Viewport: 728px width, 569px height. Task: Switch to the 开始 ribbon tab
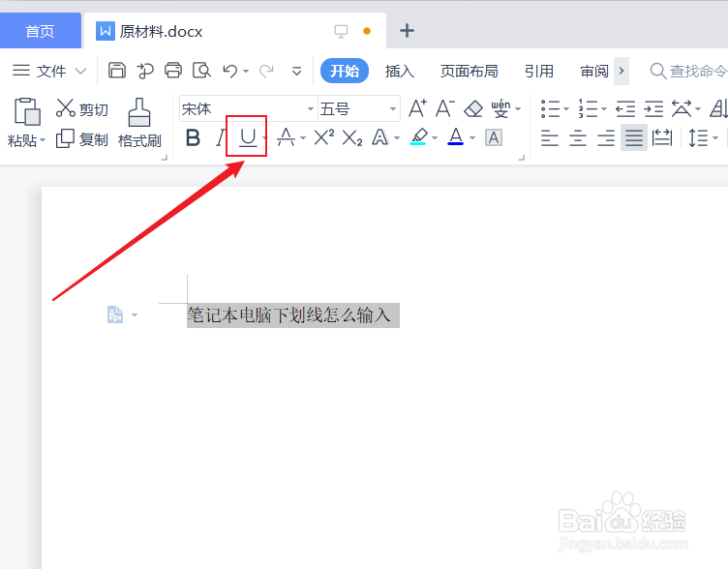tap(345, 71)
